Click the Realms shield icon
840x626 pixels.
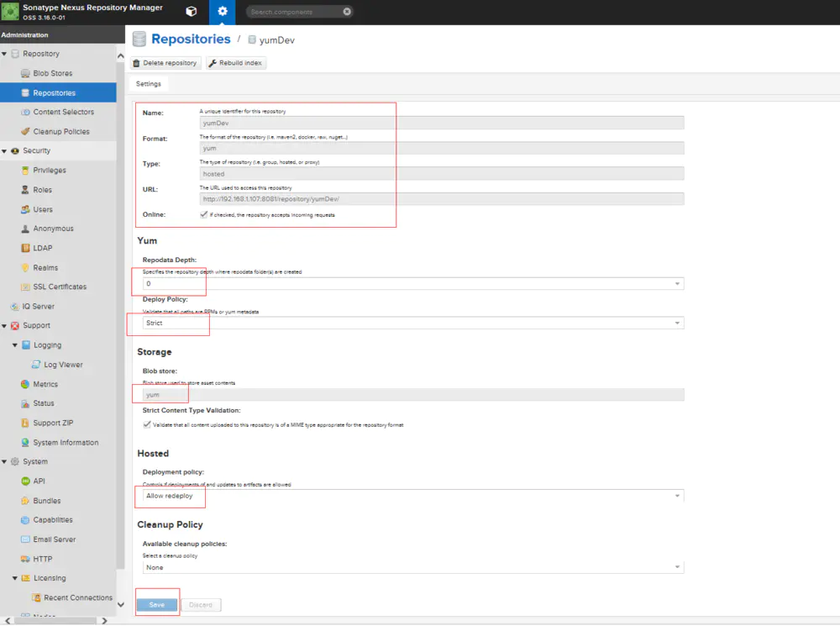[25, 267]
